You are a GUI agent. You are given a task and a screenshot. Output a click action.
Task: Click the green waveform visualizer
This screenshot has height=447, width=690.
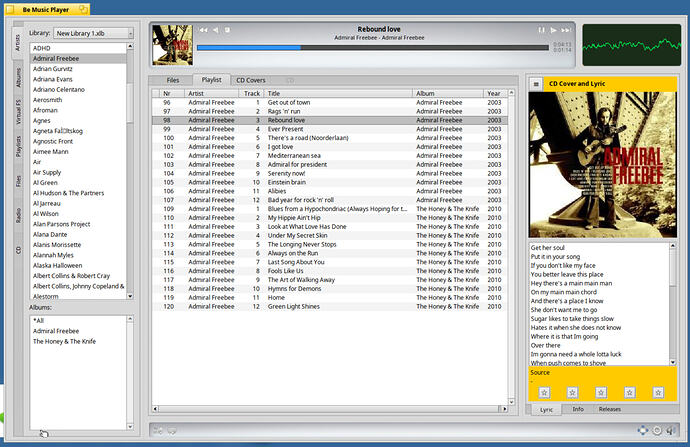(631, 45)
